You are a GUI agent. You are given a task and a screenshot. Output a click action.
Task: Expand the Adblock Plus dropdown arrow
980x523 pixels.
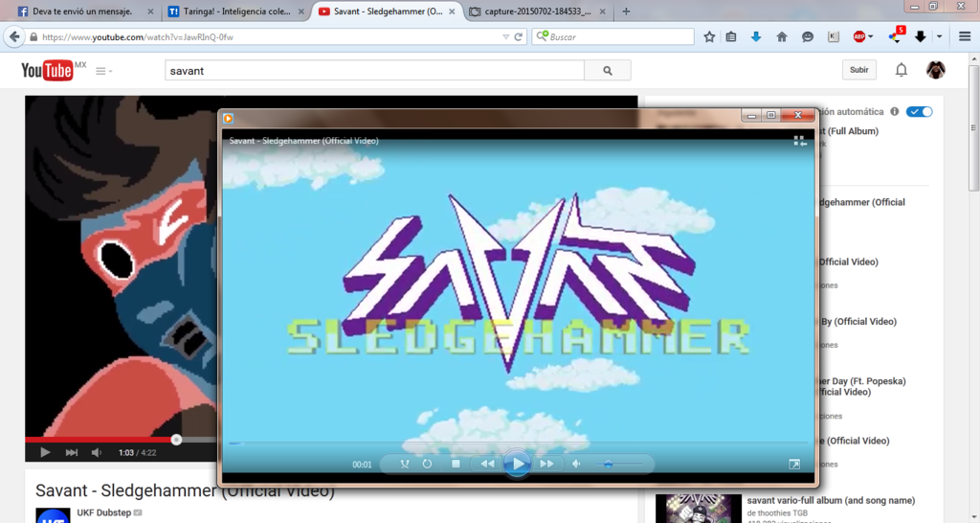(870, 37)
